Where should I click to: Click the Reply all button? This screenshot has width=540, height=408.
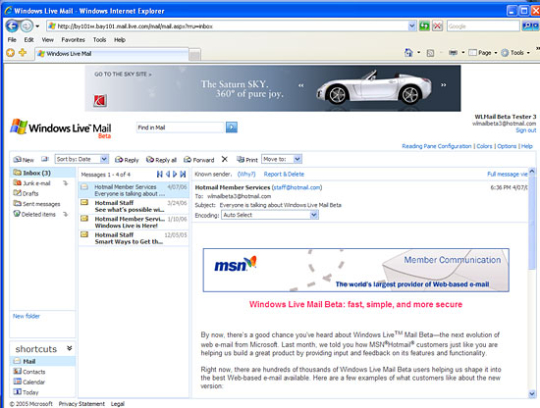161,160
